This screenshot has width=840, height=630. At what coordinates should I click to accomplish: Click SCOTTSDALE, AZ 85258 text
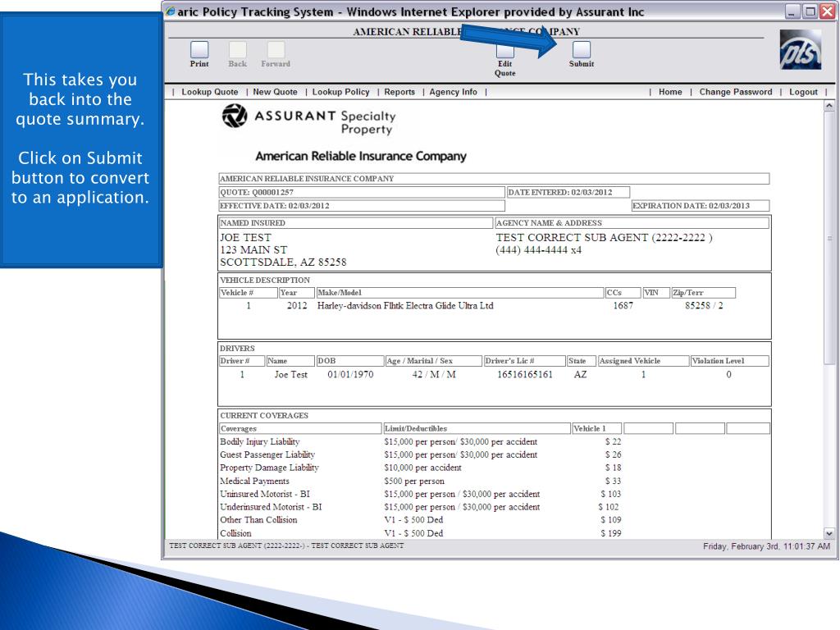point(283,262)
